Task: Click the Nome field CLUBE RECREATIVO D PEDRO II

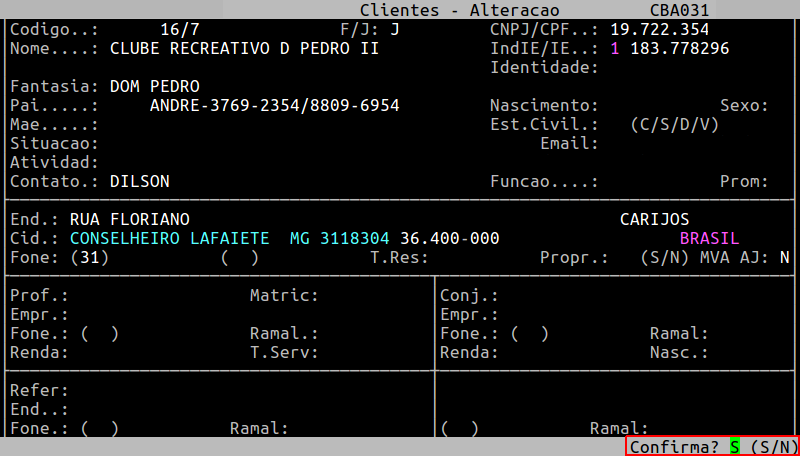Action: (x=244, y=48)
